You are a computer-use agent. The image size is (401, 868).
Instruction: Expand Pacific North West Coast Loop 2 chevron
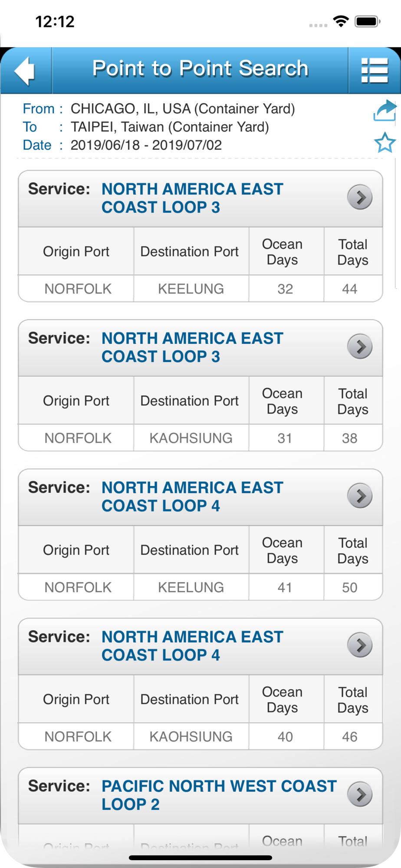(x=360, y=795)
